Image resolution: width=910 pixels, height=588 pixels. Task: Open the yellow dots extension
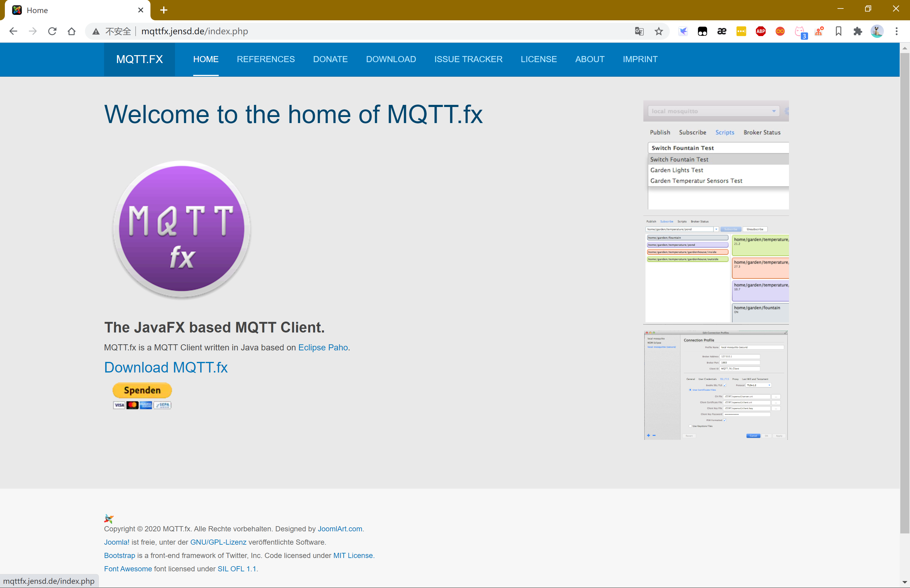click(x=741, y=31)
